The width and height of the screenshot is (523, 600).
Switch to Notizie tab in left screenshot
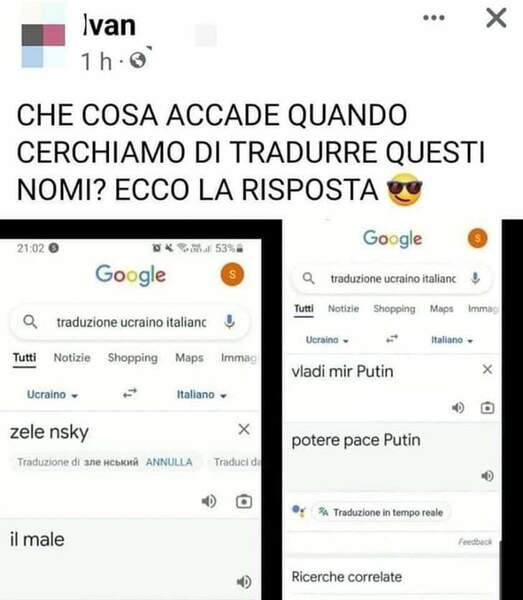click(72, 358)
